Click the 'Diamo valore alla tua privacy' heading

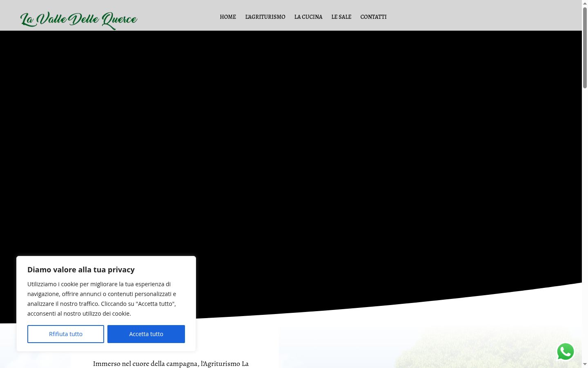81,269
